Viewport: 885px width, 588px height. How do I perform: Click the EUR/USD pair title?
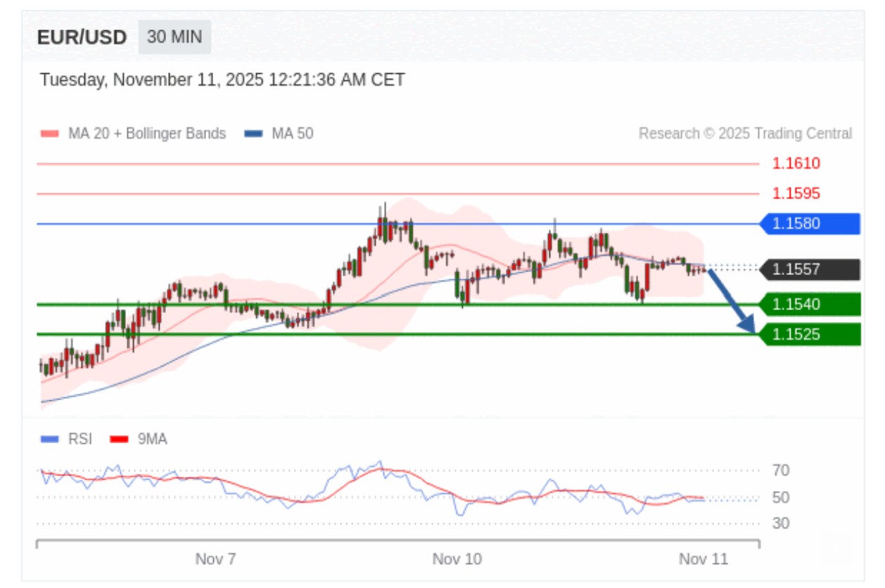(82, 37)
